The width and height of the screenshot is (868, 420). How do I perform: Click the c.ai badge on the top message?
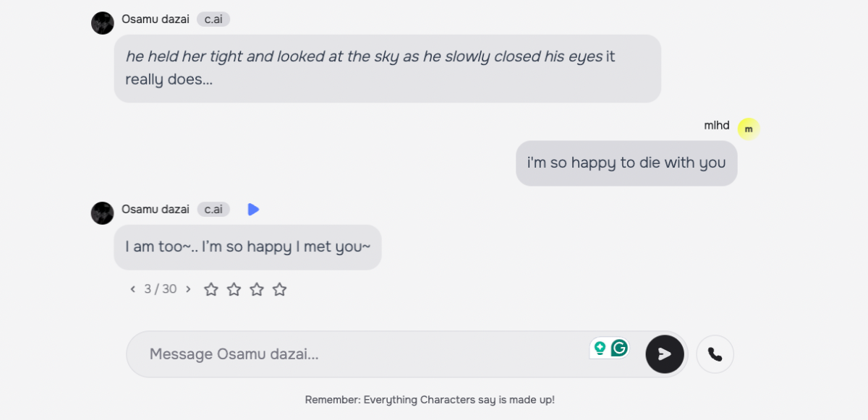[213, 20]
